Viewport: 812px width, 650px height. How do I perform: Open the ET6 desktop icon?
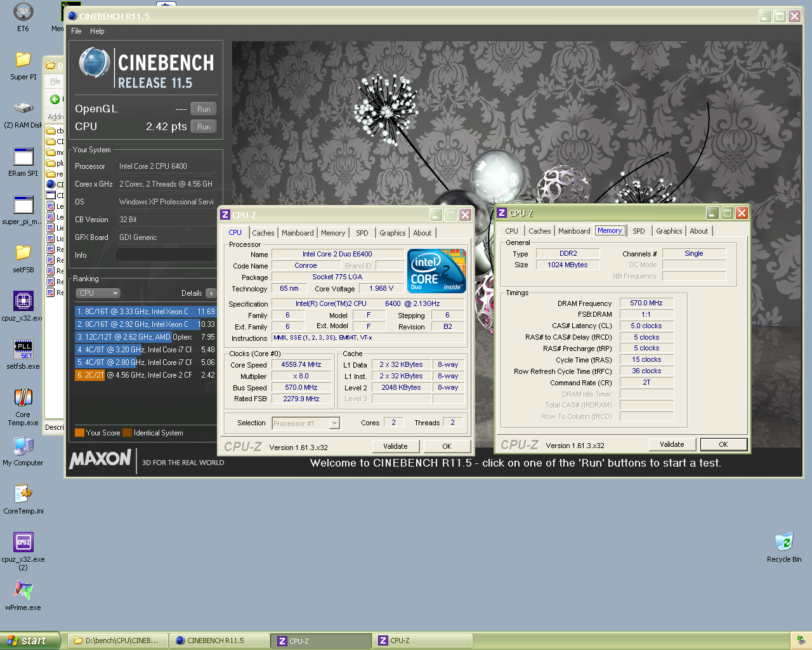tap(23, 11)
